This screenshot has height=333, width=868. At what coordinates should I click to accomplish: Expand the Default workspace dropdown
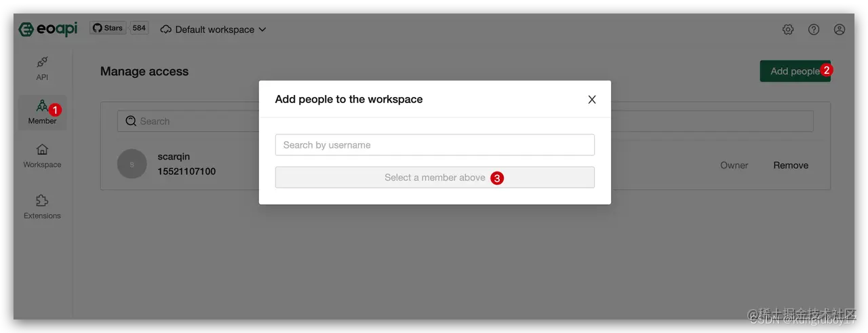pyautogui.click(x=214, y=29)
